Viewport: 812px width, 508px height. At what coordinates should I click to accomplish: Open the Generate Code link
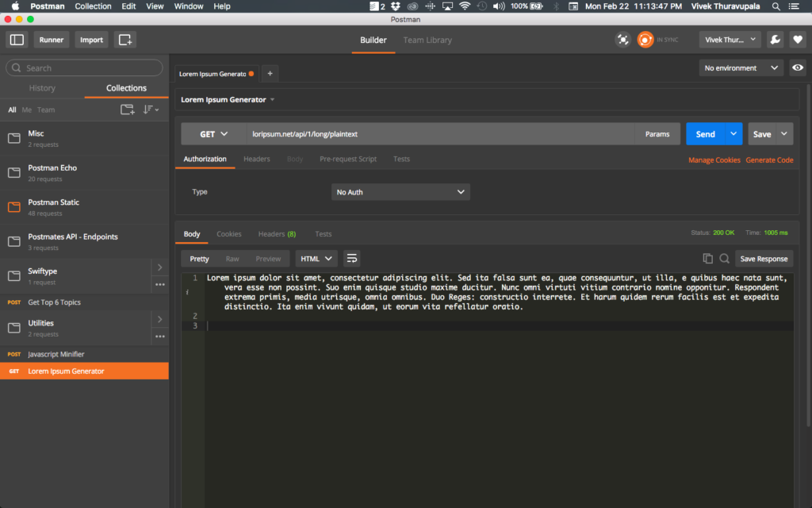pos(769,160)
